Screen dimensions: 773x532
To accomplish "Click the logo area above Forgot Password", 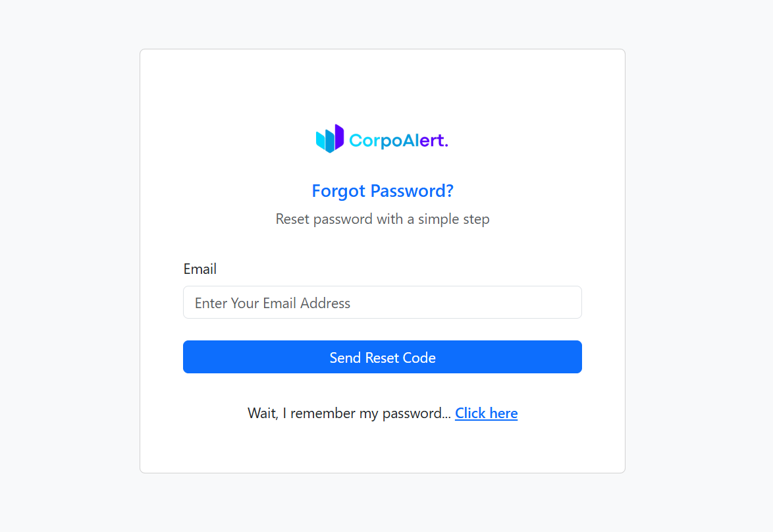I will pos(382,138).
